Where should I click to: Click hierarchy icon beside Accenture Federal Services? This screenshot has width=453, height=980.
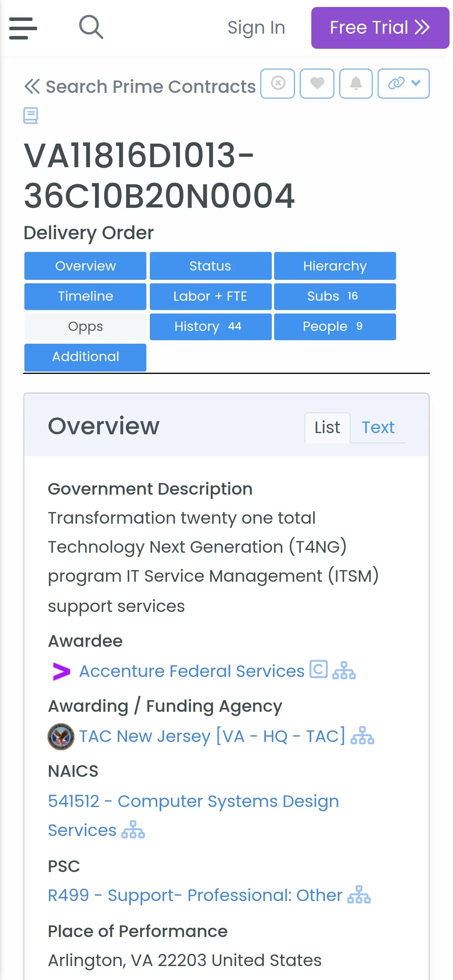(344, 671)
